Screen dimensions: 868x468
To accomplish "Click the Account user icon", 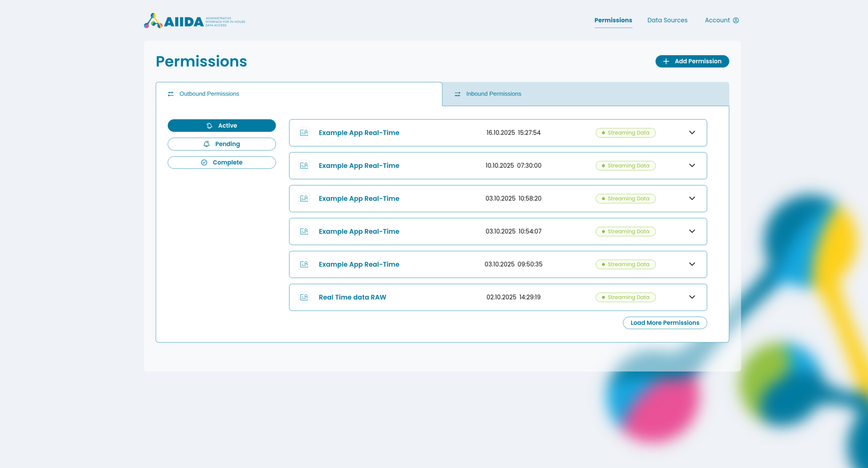I will click(x=736, y=20).
